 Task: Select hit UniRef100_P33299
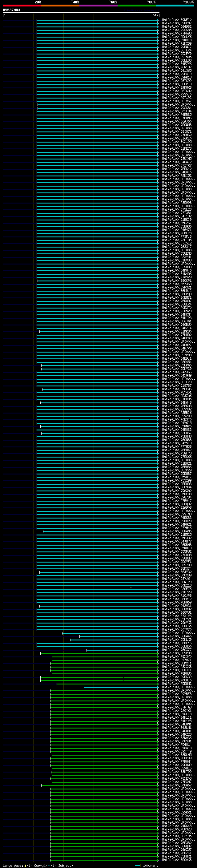[x=176, y=481]
